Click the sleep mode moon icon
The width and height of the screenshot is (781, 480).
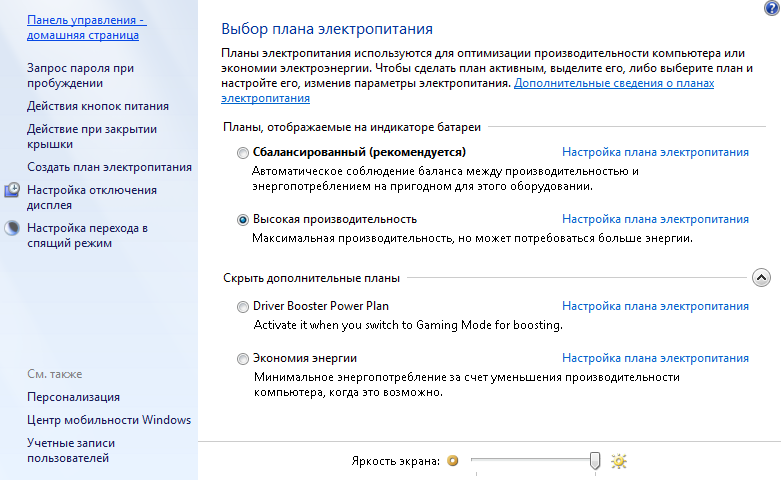[12, 228]
